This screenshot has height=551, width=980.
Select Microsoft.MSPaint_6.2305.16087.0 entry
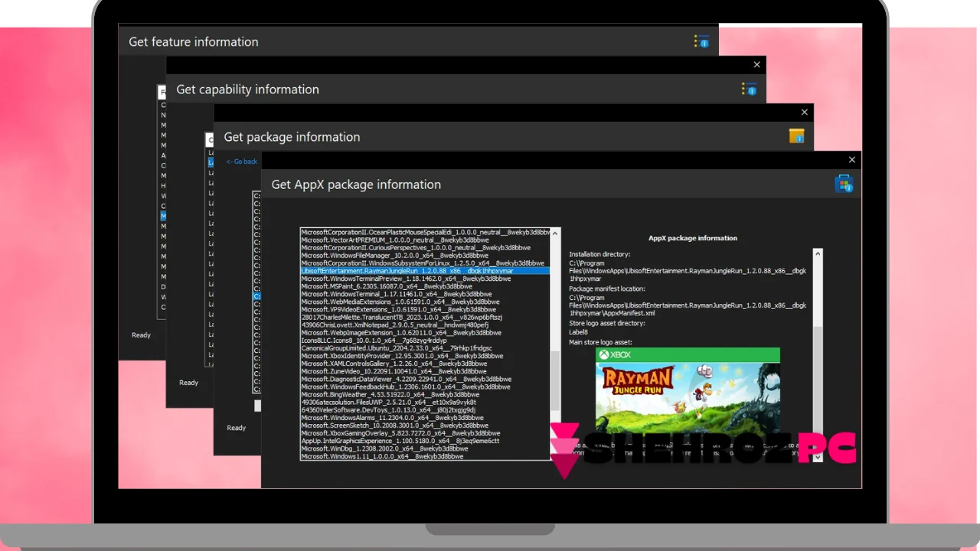[x=425, y=286]
